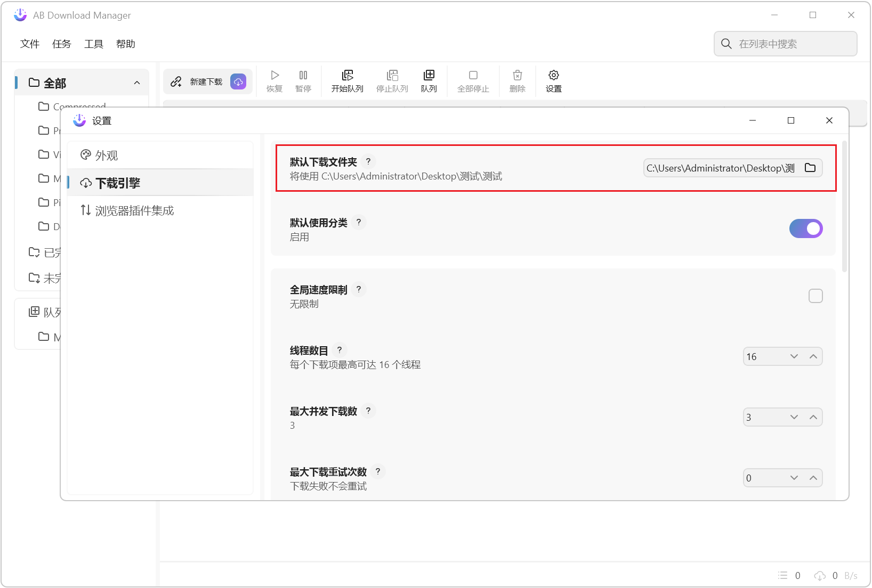Click the status bar download speed icon
Viewport: 872px width, 588px height.
pyautogui.click(x=820, y=575)
